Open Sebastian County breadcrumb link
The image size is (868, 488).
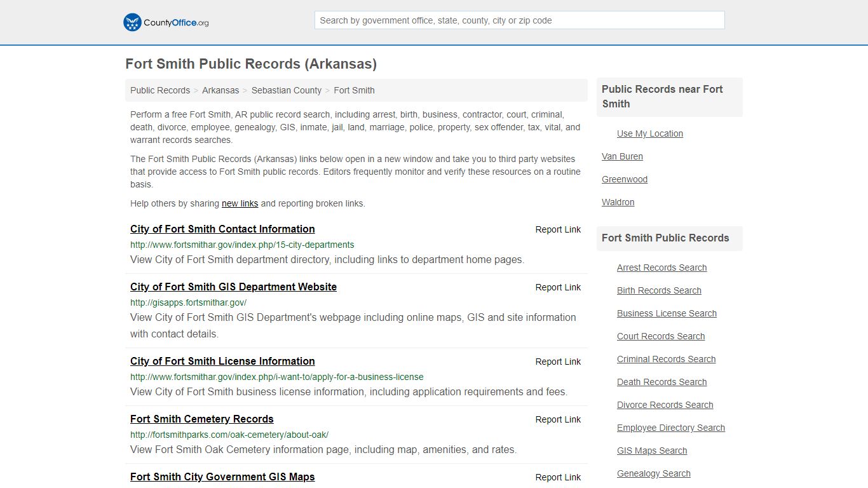[287, 90]
